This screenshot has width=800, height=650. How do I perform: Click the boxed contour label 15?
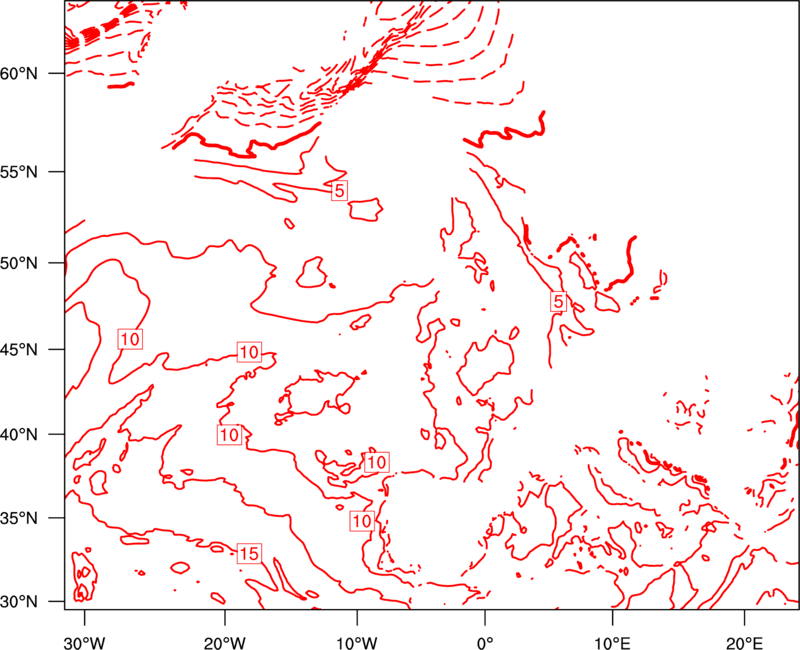pyautogui.click(x=249, y=553)
